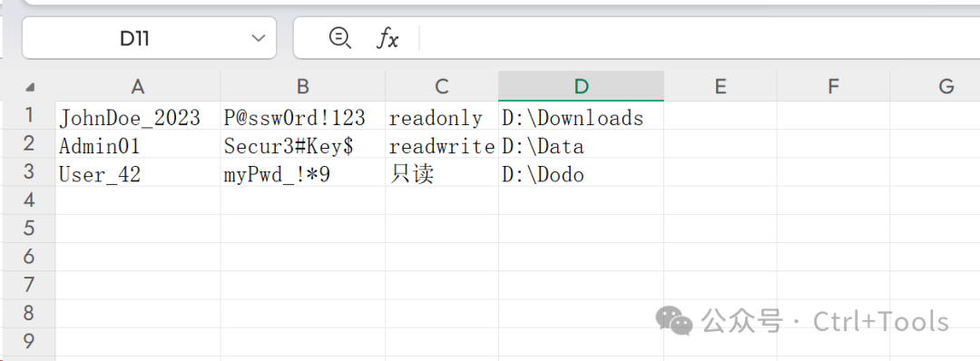Select column E header
The width and height of the screenshot is (980, 361).
coord(720,86)
